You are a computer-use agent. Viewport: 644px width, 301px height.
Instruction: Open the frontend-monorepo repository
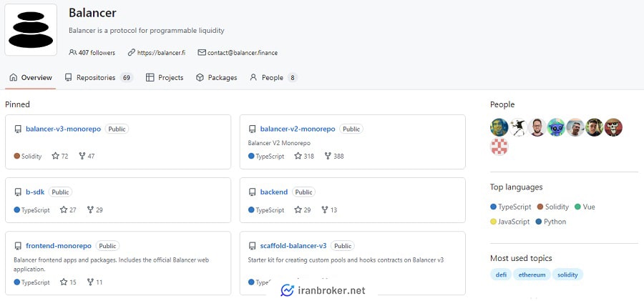click(x=59, y=246)
